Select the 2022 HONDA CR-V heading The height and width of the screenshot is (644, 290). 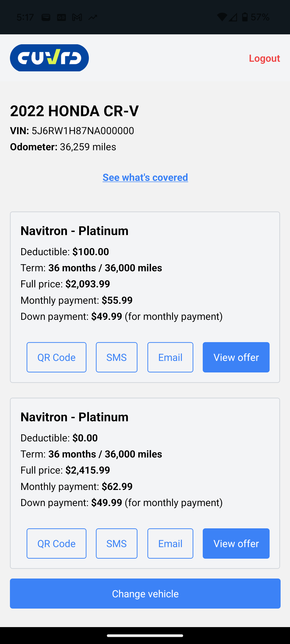coord(74,111)
